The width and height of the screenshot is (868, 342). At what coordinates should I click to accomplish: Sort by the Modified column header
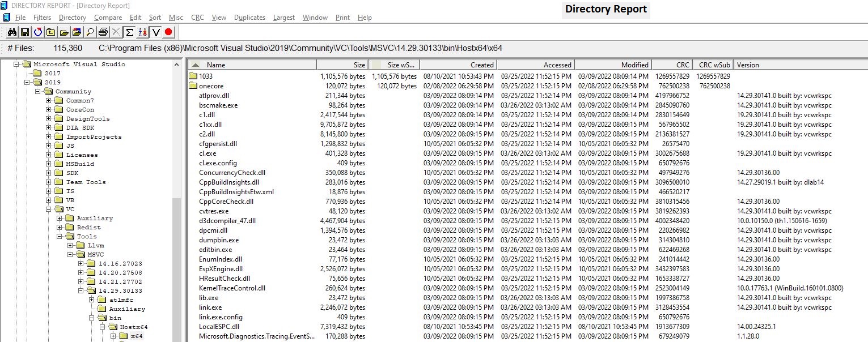coord(613,65)
